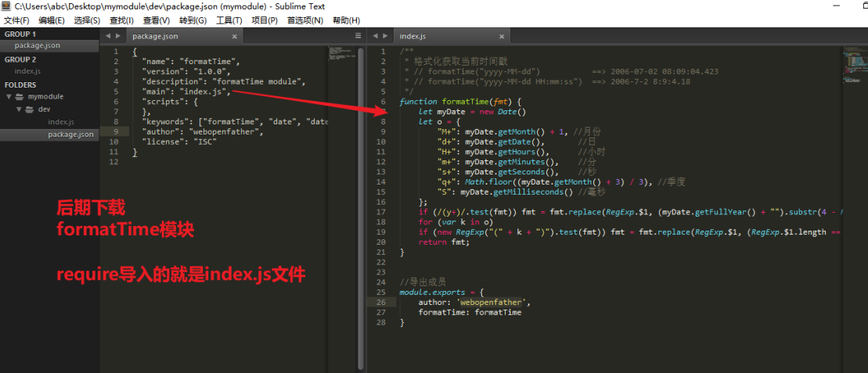The width and height of the screenshot is (868, 373).
Task: Click line number 26 in index.js gutter
Action: point(382,302)
